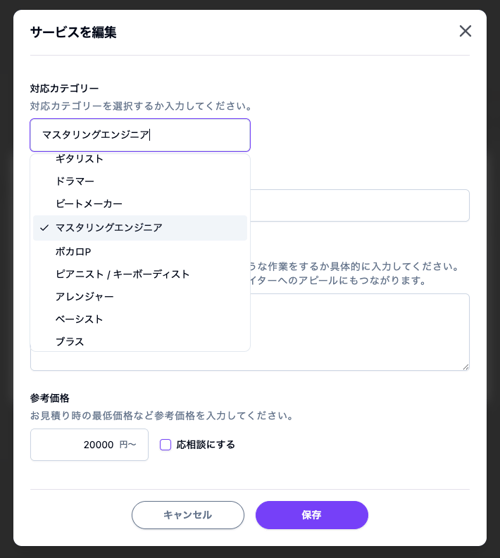Click the キャンセル button

[x=188, y=515]
